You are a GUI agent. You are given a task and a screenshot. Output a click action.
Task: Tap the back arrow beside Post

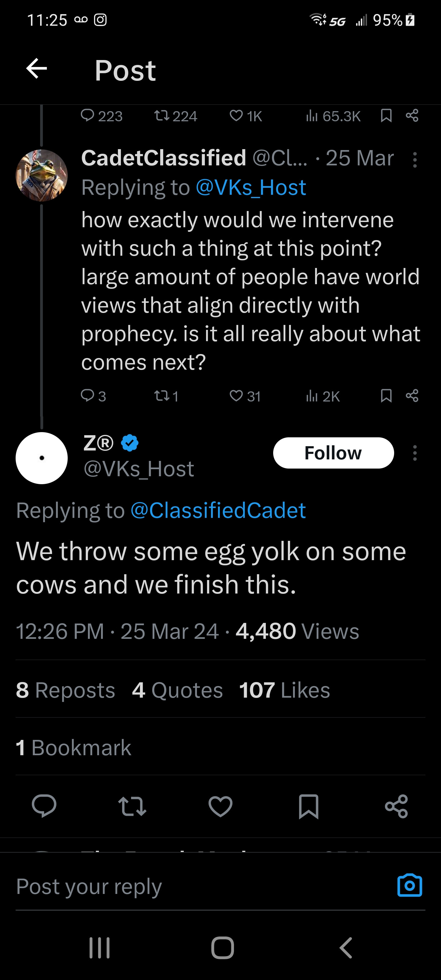pyautogui.click(x=36, y=69)
